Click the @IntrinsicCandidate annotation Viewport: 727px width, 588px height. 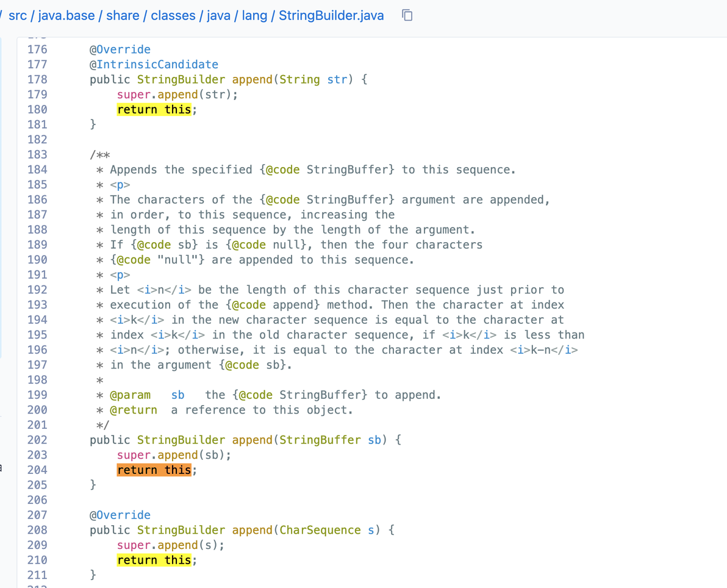(x=154, y=65)
